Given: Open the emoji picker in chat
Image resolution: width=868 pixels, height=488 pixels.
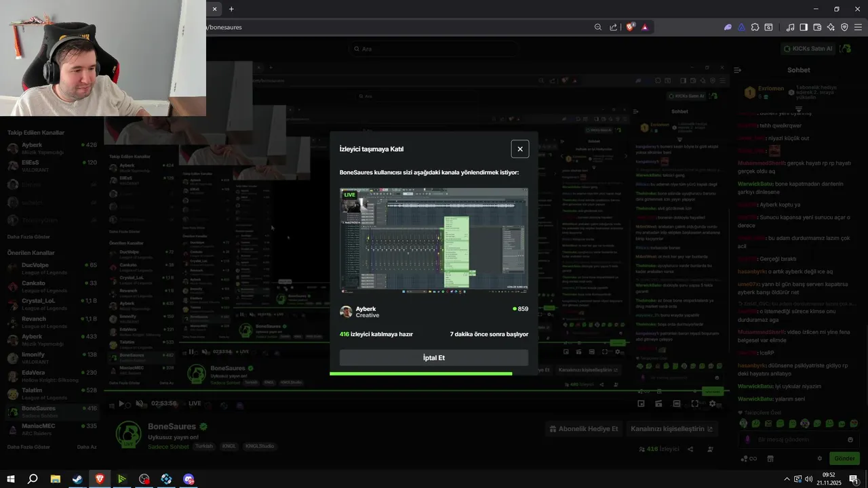Looking at the screenshot, I should coord(850,440).
